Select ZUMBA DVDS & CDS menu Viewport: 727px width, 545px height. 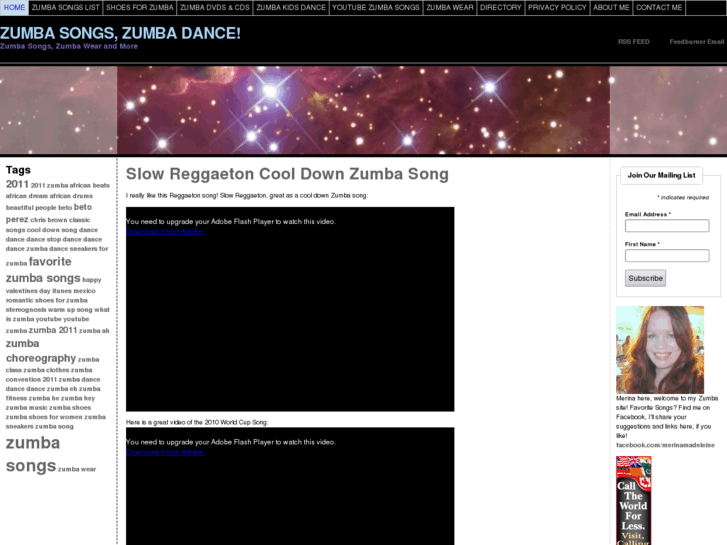click(215, 7)
